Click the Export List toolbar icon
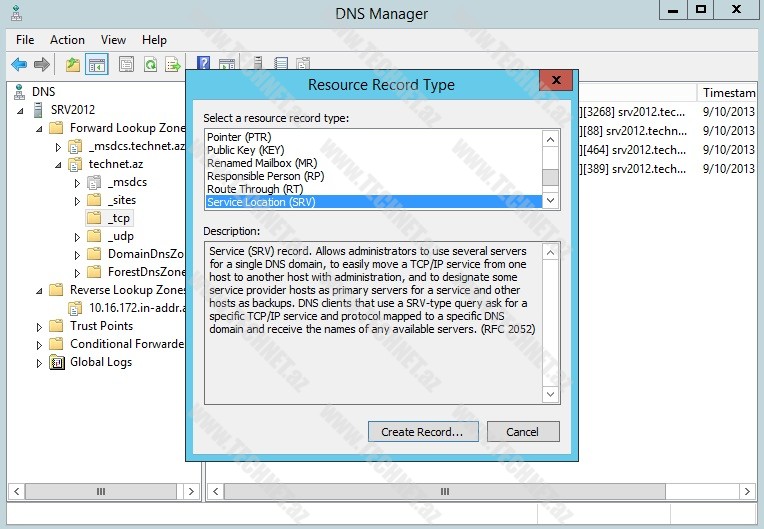Screen dimensions: 764x529 tap(173, 65)
